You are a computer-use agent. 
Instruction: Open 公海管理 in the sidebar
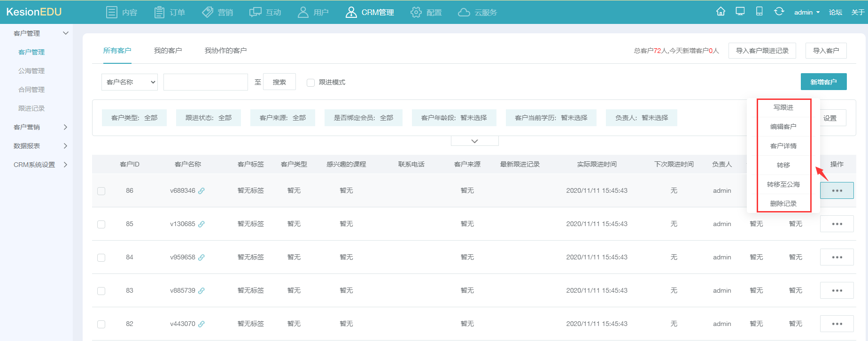coord(31,71)
